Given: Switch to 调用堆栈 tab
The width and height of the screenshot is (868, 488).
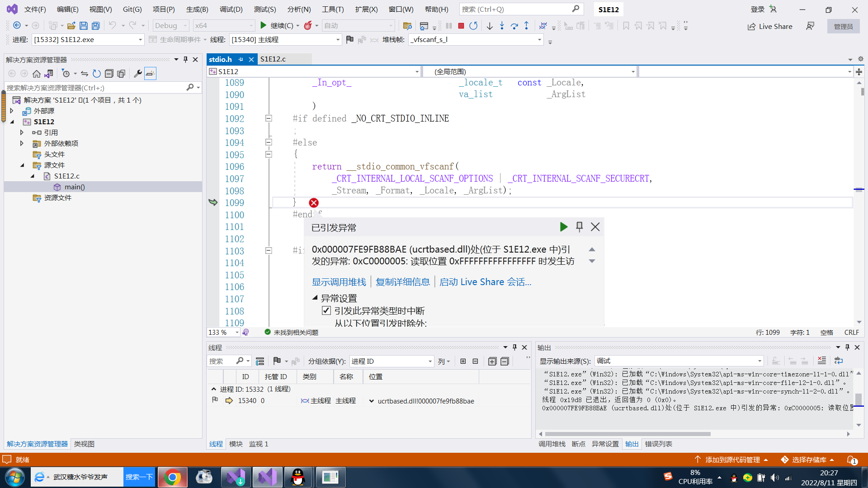Looking at the screenshot, I should [552, 444].
